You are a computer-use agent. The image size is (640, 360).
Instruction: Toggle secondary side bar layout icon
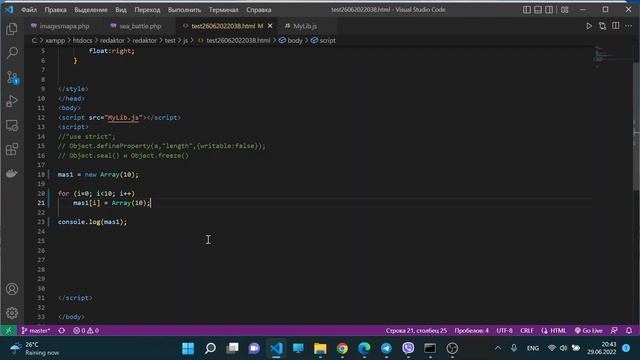(x=549, y=9)
